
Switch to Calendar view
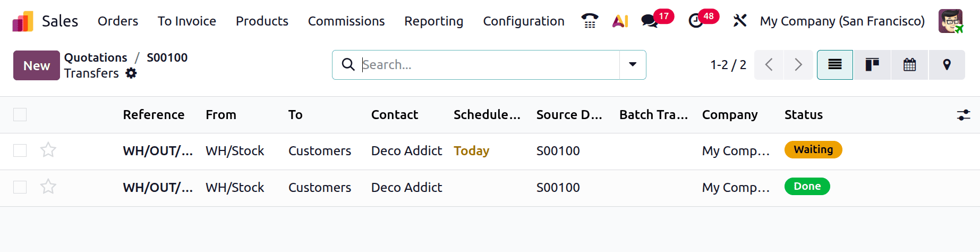[x=909, y=65]
